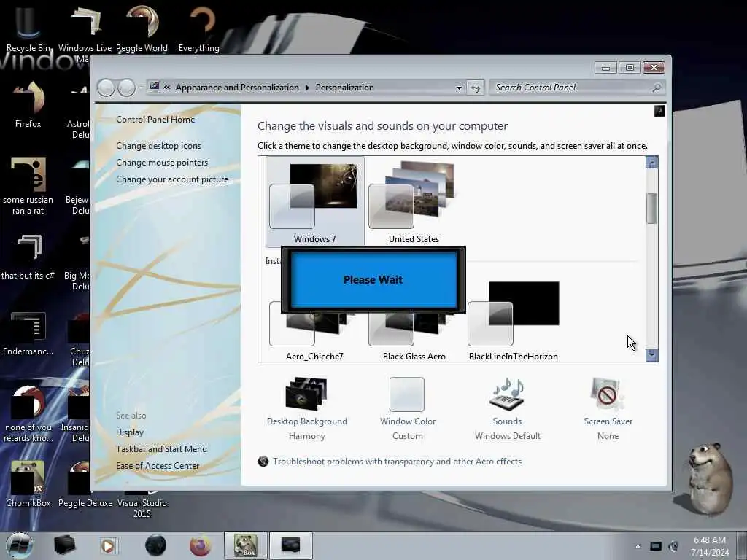Click the volume tray icon

click(x=673, y=546)
